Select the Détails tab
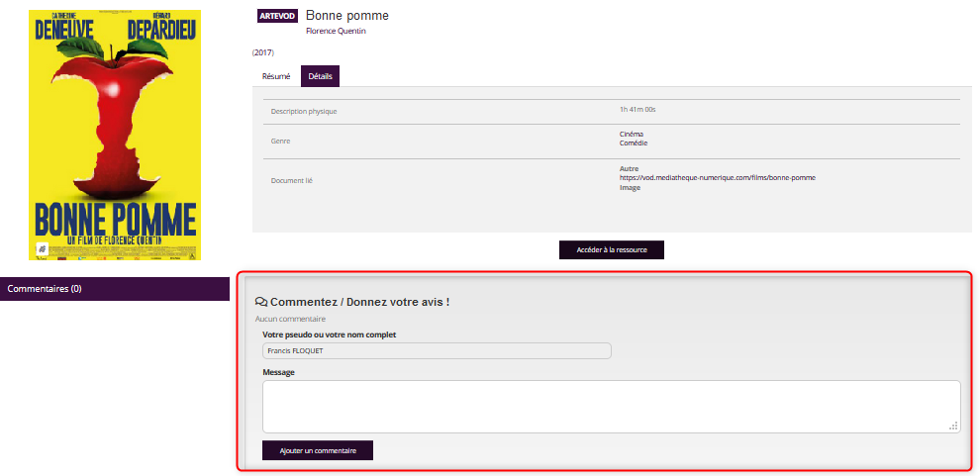 [x=320, y=76]
